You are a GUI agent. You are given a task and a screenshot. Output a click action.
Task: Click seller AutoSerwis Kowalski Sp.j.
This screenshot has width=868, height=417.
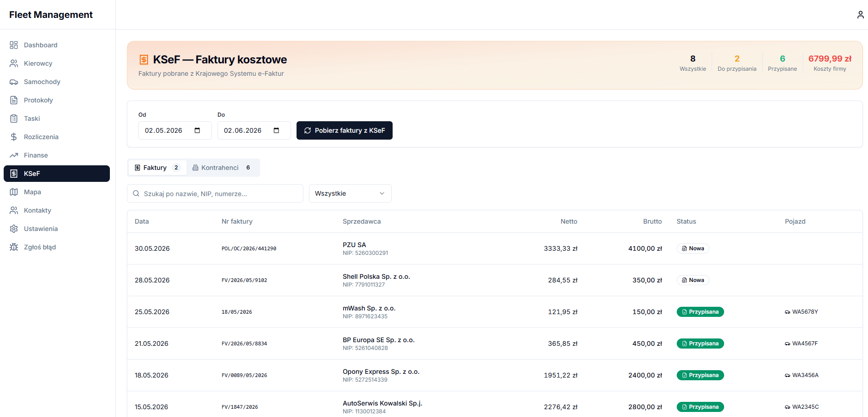click(x=383, y=403)
